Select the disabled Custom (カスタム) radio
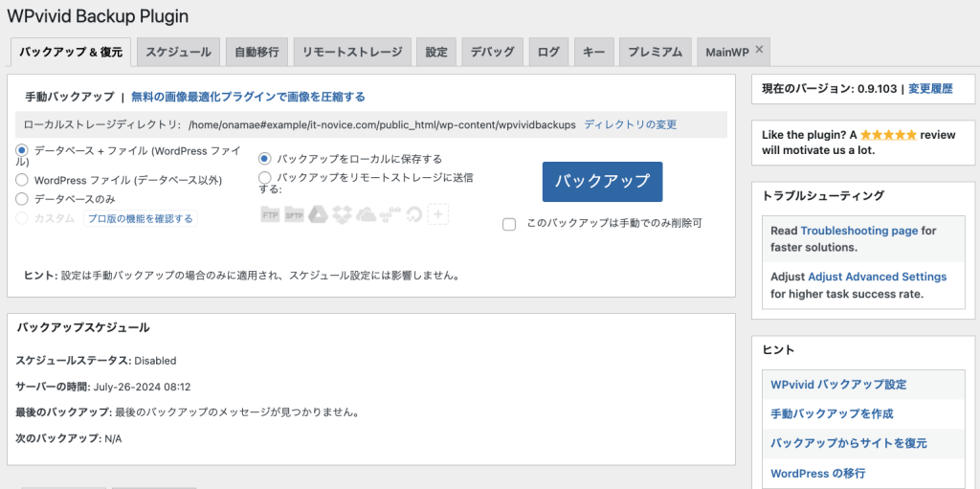The image size is (980, 489). pyautogui.click(x=22, y=218)
